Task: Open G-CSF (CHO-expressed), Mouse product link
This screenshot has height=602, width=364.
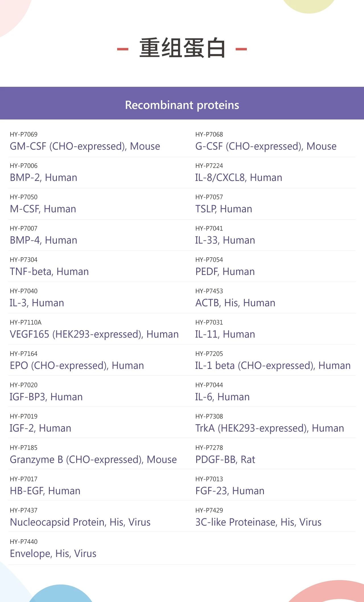Action: (x=266, y=146)
